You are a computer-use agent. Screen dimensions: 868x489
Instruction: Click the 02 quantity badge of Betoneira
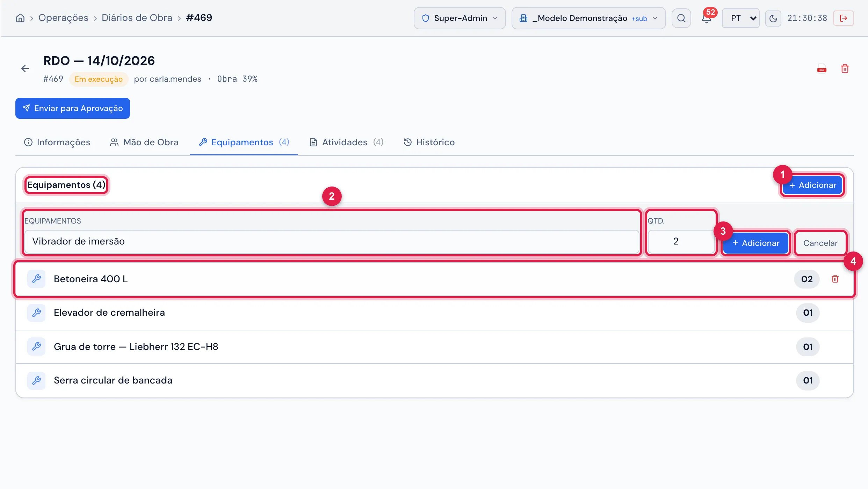[x=807, y=279]
